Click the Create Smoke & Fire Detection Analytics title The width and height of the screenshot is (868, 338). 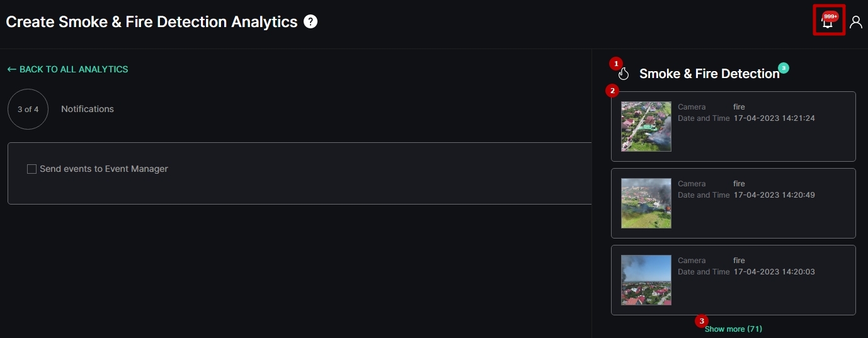152,22
